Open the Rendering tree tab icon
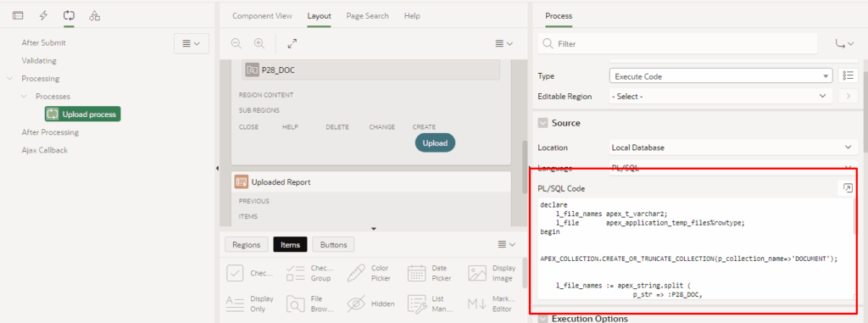 pos(18,15)
